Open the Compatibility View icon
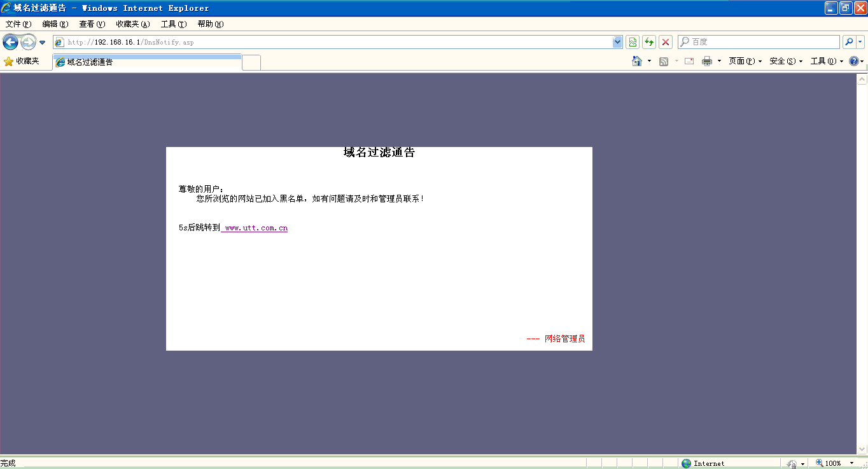The height and width of the screenshot is (469, 868). coord(632,41)
